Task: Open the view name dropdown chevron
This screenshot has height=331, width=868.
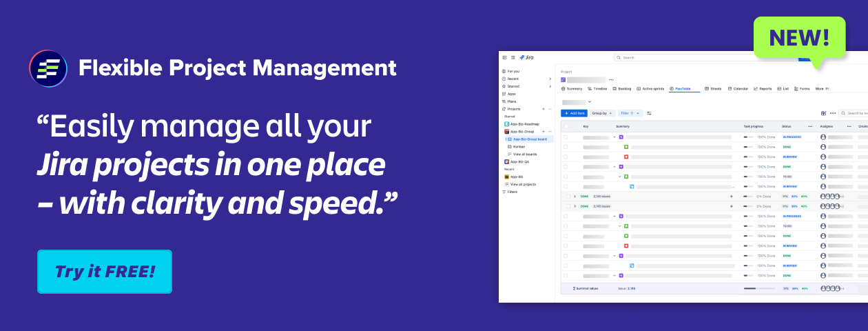Action: pos(590,102)
